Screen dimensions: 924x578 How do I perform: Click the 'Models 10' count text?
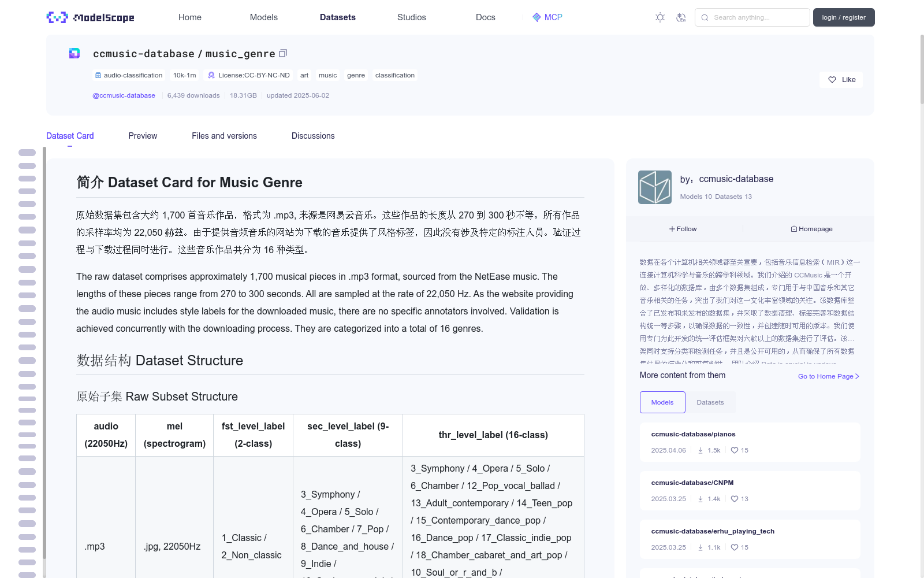(696, 197)
